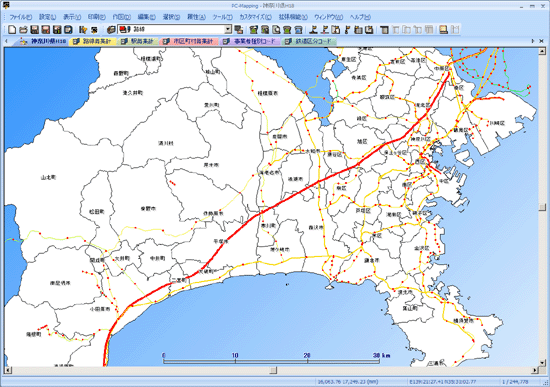Click the icon right of layer dropdown
Screen dimensions: 550x387
(x=239, y=29)
